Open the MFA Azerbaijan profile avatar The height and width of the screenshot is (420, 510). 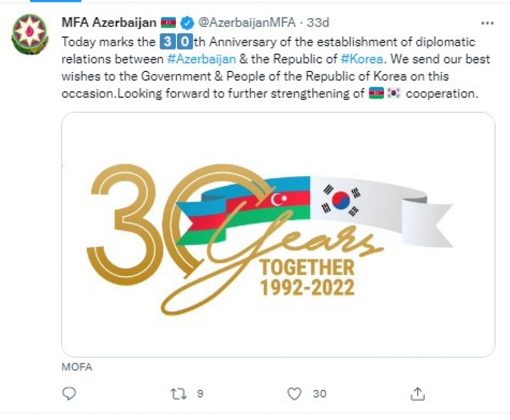[30, 35]
